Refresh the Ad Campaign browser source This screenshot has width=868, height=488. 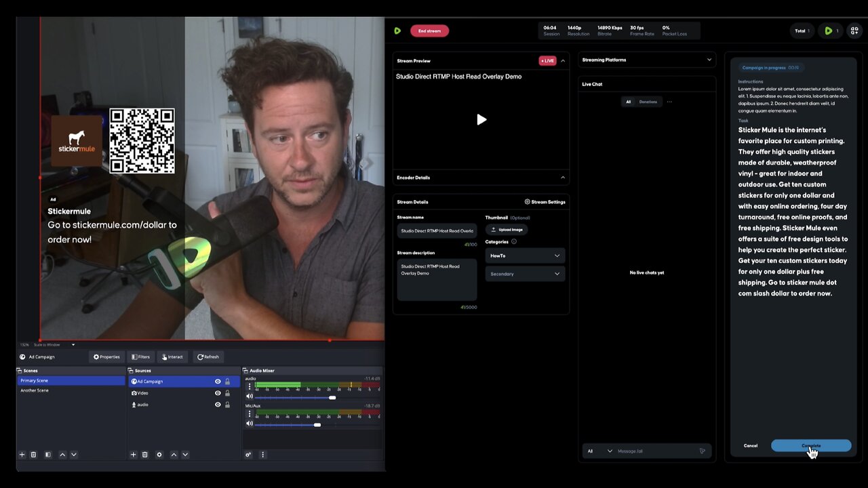(208, 357)
